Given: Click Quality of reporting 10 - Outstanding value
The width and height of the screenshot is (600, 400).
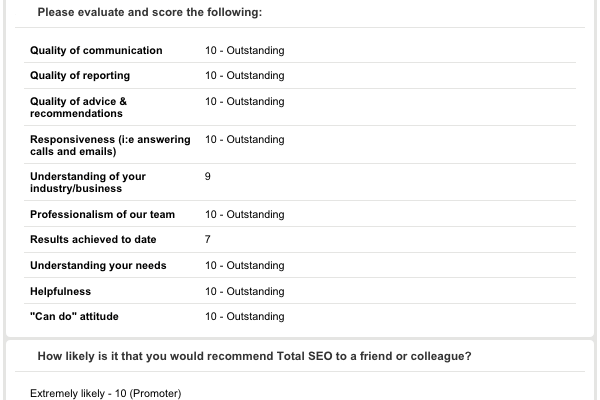Looking at the screenshot, I should (245, 75).
